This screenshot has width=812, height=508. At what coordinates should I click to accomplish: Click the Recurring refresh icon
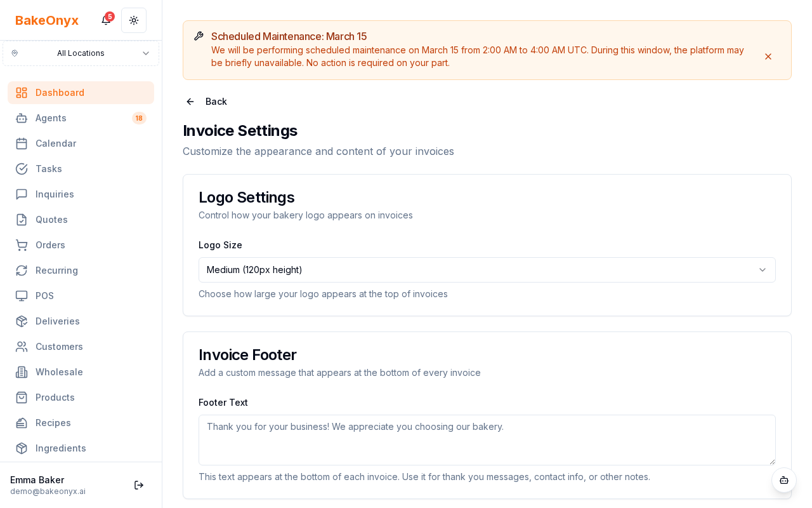point(22,271)
